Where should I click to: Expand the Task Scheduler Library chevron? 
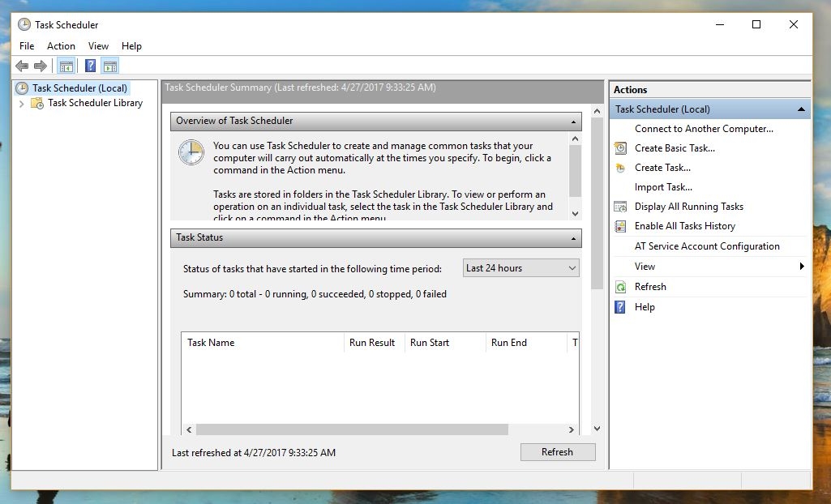[21, 104]
